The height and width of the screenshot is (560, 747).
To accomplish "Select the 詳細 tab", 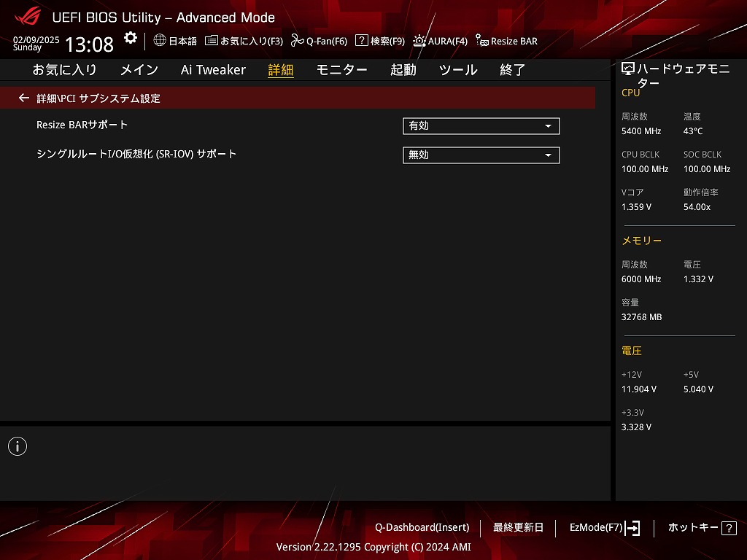I will pos(281,70).
